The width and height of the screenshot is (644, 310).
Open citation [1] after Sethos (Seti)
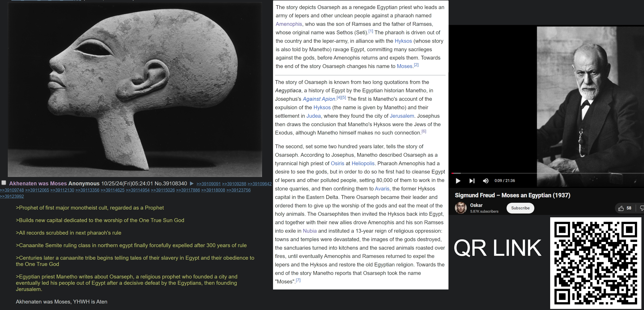(x=371, y=31)
